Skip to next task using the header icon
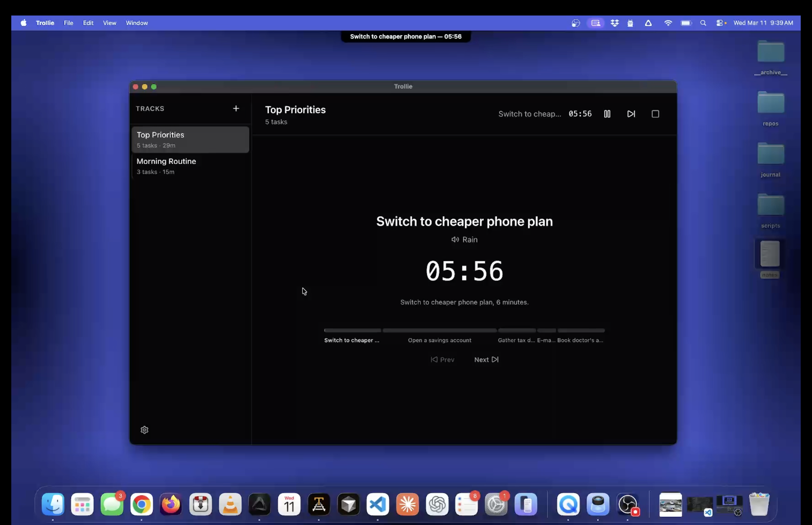This screenshot has width=812, height=525. pyautogui.click(x=631, y=114)
